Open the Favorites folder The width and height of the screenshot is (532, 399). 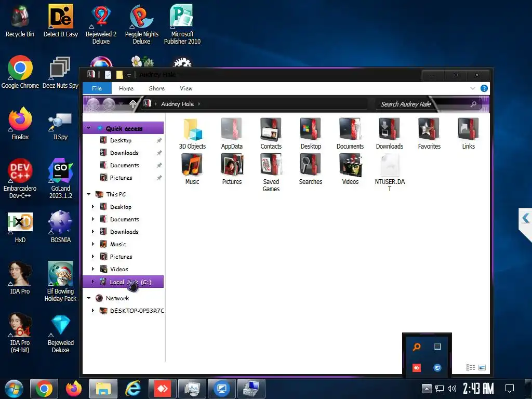click(x=429, y=134)
